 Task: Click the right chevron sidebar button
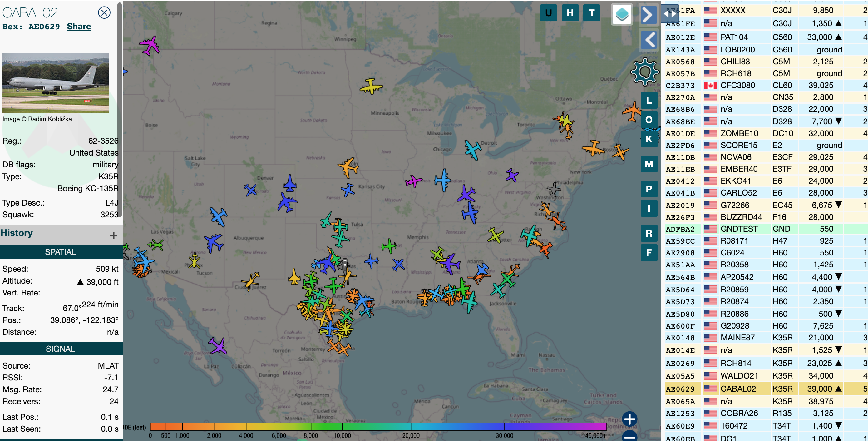pos(648,15)
